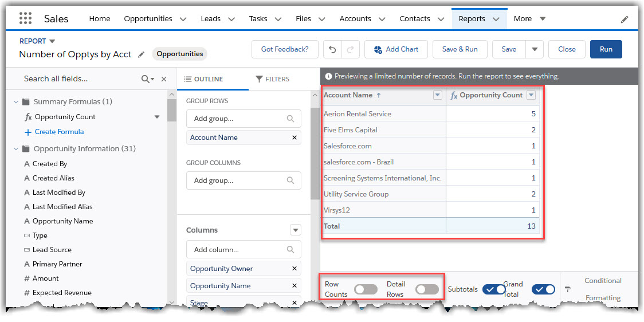This screenshot has height=322, width=644.
Task: Switch to the Filters tab
Action: pos(272,79)
